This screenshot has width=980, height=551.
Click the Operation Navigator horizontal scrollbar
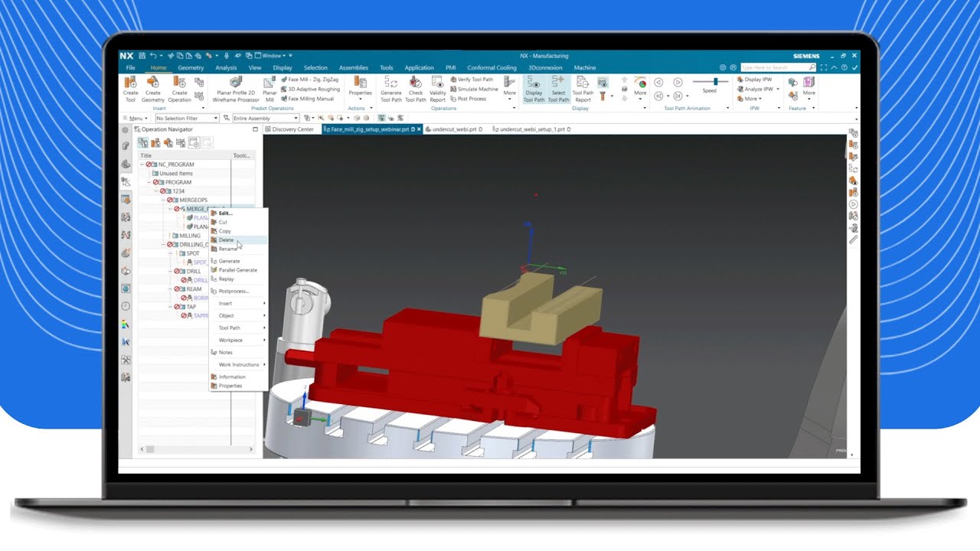[197, 449]
